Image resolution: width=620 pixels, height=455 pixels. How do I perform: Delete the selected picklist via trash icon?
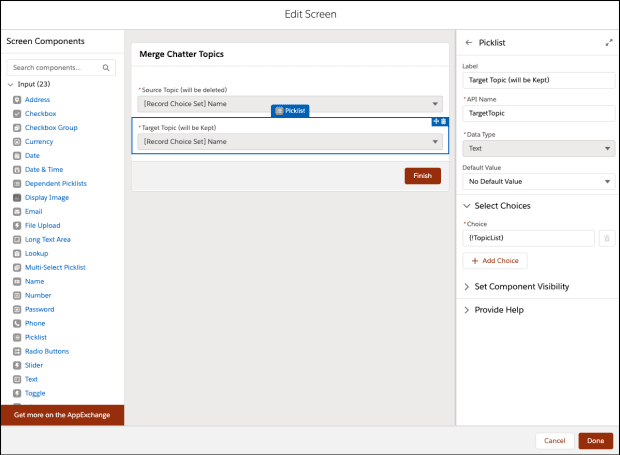tap(444, 121)
